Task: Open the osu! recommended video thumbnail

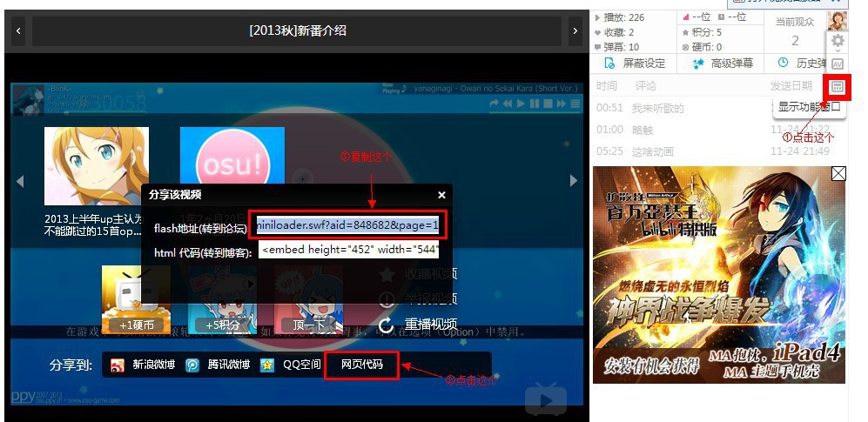Action: pyautogui.click(x=232, y=165)
